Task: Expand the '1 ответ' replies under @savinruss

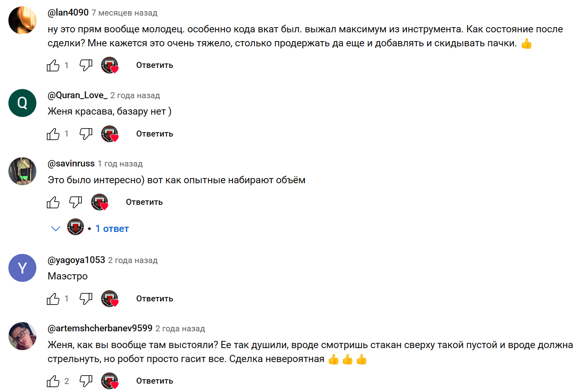Action: 112,229
